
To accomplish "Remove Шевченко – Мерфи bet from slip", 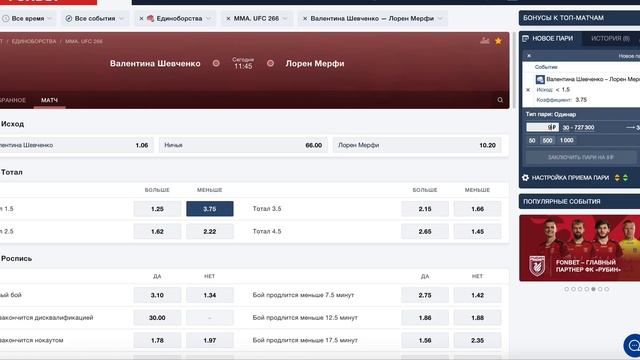I will point(528,90).
